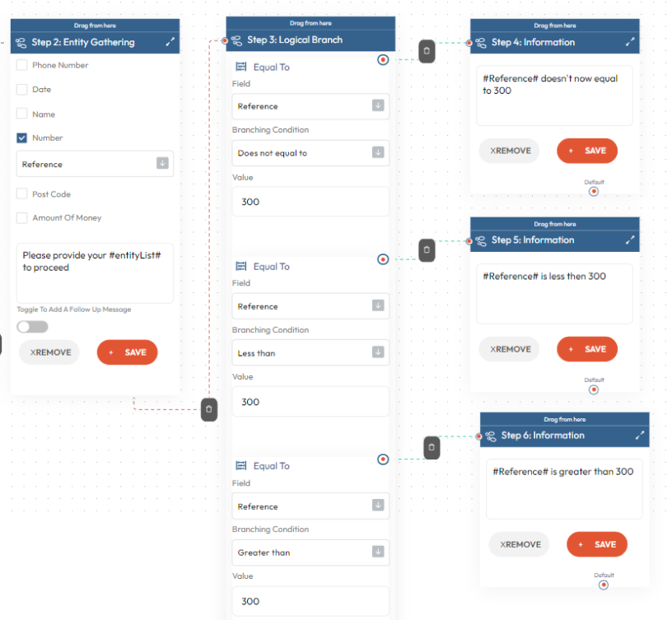This screenshot has height=620, width=672.
Task: Check the Phone Number checkbox
Action: click(x=22, y=65)
